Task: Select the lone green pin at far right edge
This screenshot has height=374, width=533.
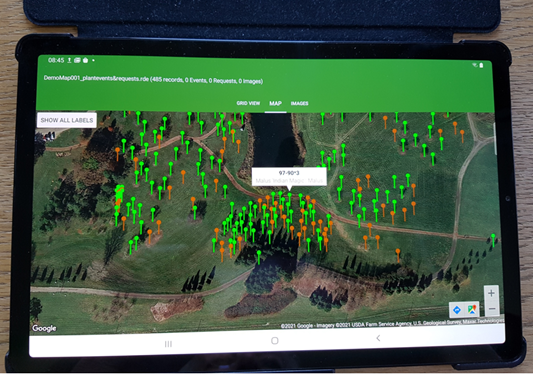Action: click(x=493, y=240)
